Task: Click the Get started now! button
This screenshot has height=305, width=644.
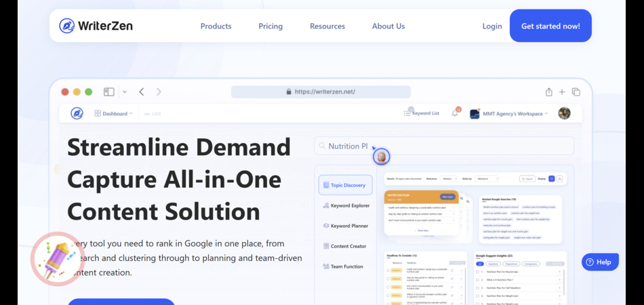Action: point(550,26)
